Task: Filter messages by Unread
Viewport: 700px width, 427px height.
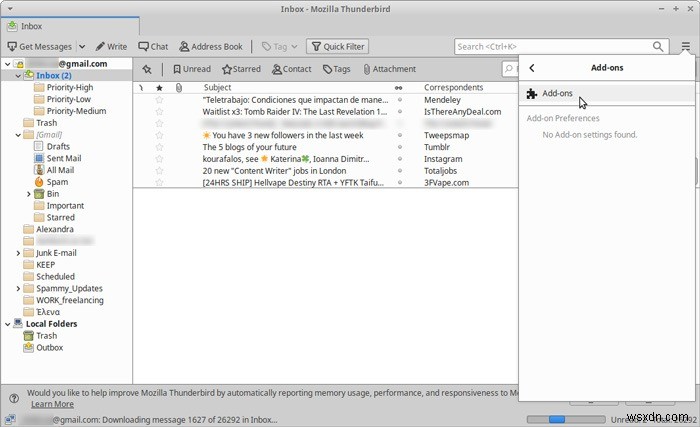Action: [192, 69]
